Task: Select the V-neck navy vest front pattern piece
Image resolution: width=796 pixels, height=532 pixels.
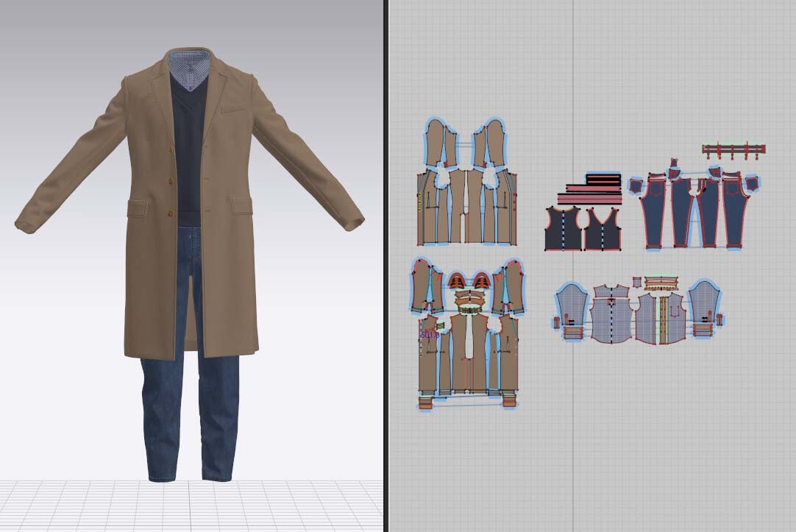Action: coord(603,230)
